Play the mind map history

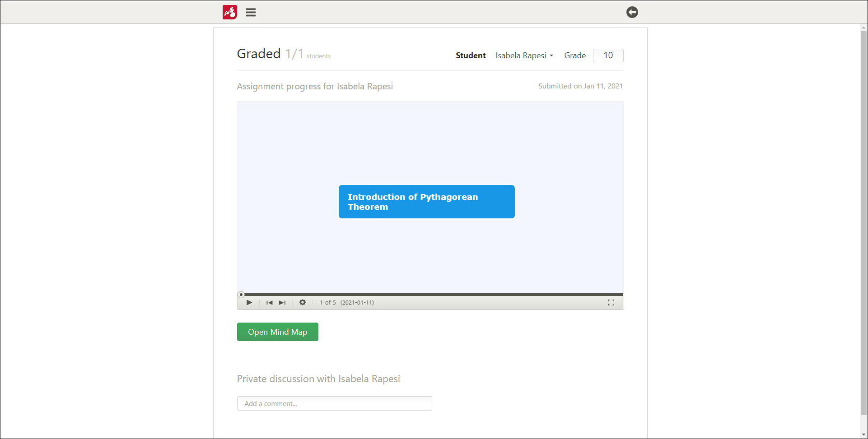pyautogui.click(x=249, y=303)
